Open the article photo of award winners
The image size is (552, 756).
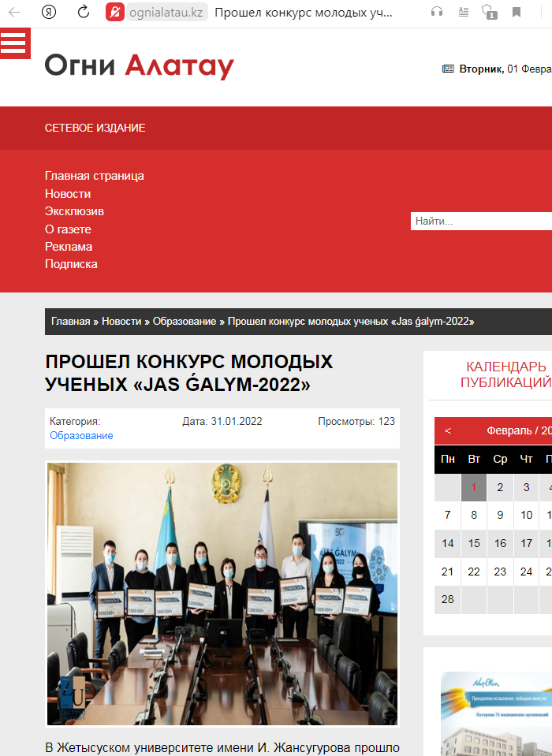(222, 593)
